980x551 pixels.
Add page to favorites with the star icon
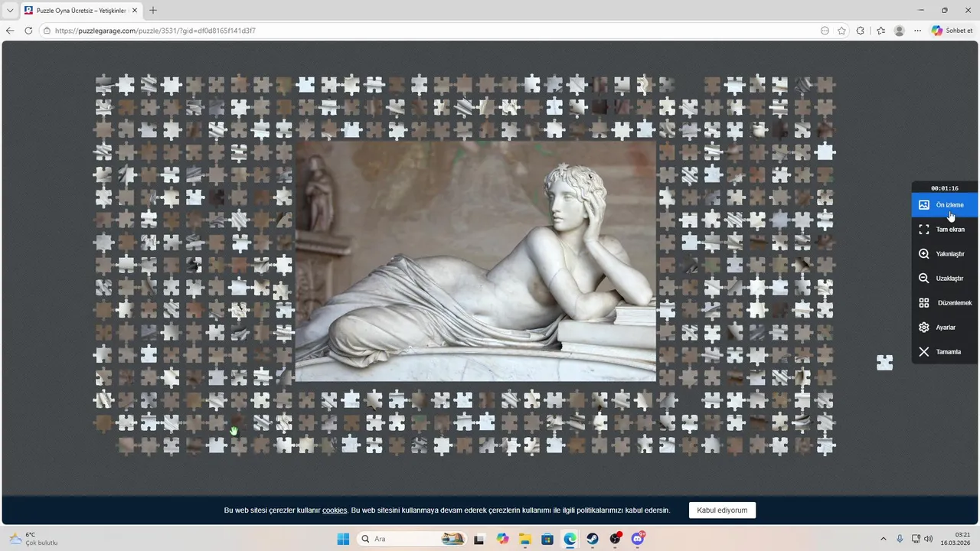coord(841,31)
